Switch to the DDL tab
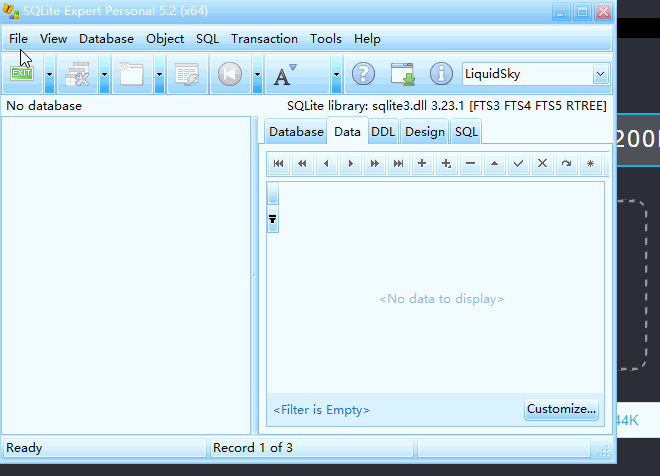 pos(383,132)
